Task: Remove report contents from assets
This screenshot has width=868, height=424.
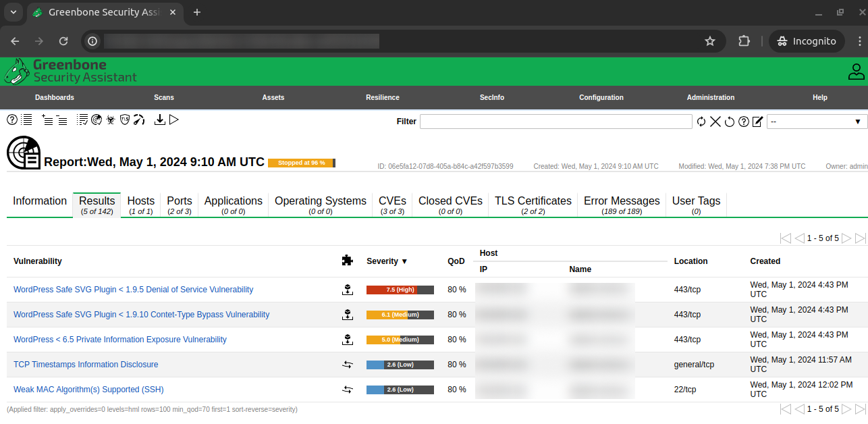Action: 61,120
